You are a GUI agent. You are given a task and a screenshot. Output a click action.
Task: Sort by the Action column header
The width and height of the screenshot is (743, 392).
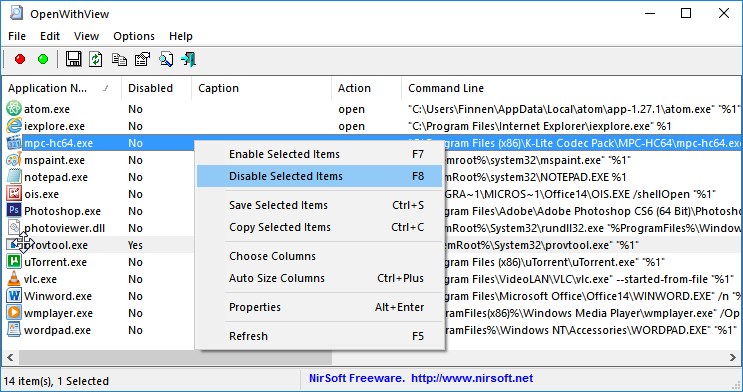pos(366,88)
